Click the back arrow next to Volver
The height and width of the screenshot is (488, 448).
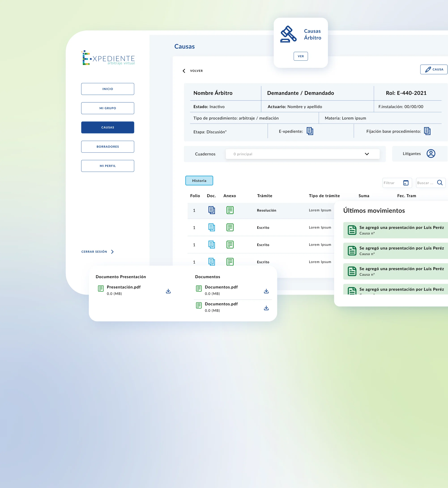(184, 71)
